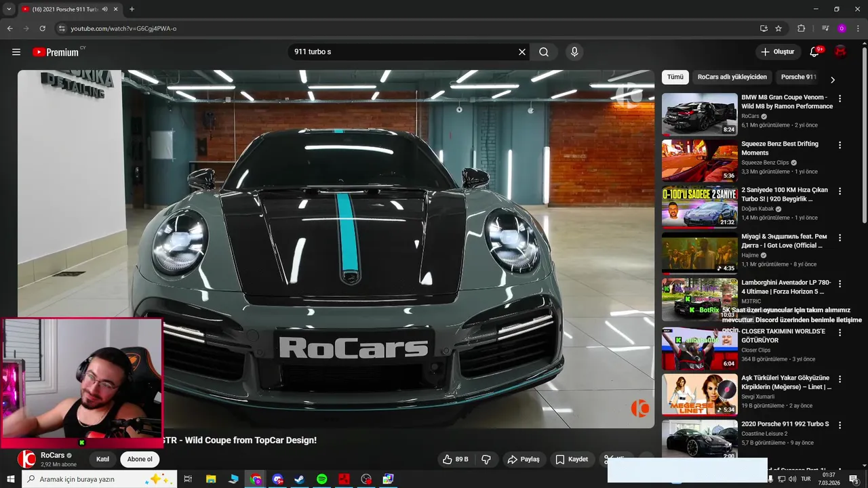Image resolution: width=868 pixels, height=488 pixels.
Task: Open the Windows notification center icon
Action: (x=854, y=479)
